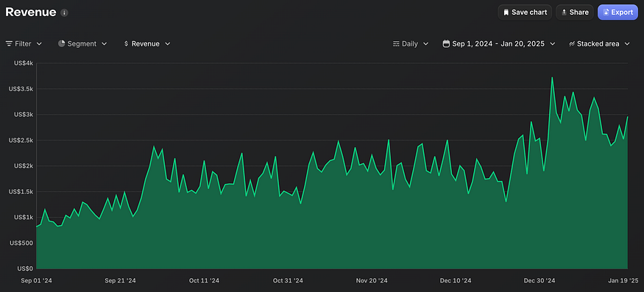Click the Dec 10 '24 axis label
The width and height of the screenshot is (644, 292).
pyautogui.click(x=456, y=280)
